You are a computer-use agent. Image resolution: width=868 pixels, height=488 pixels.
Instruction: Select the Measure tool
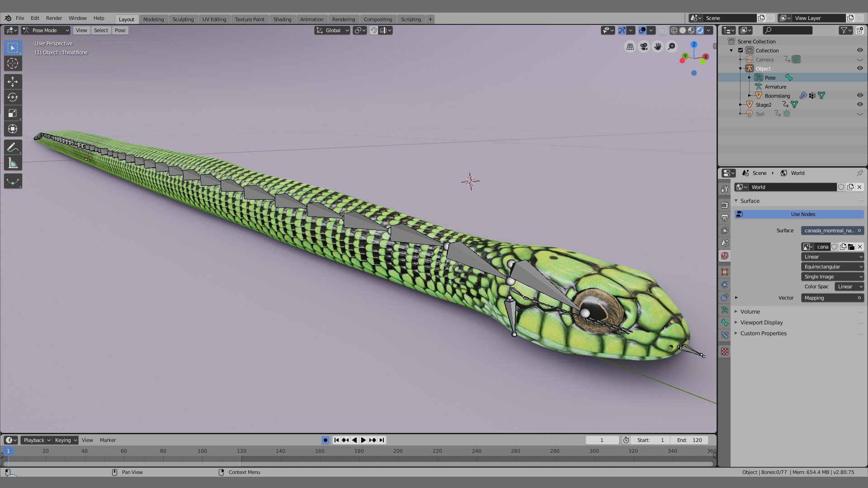click(x=13, y=163)
